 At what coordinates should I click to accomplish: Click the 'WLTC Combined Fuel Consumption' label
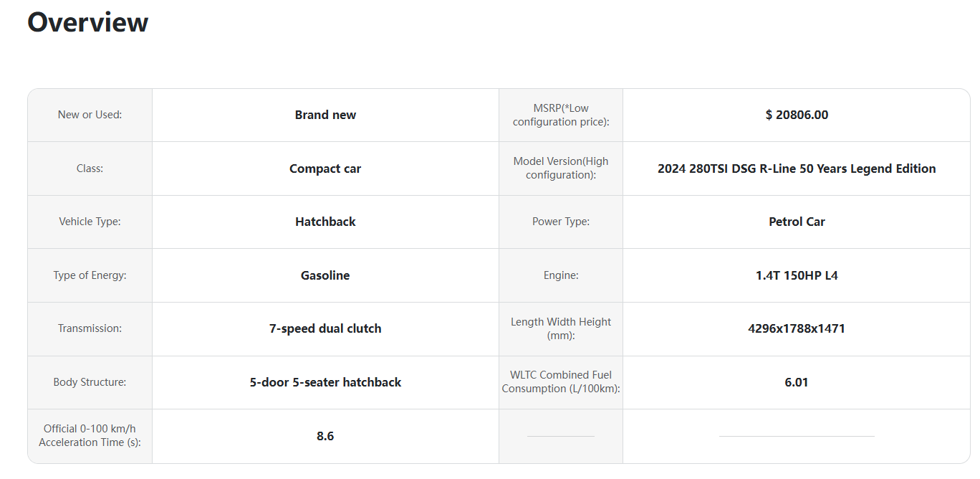tap(561, 381)
